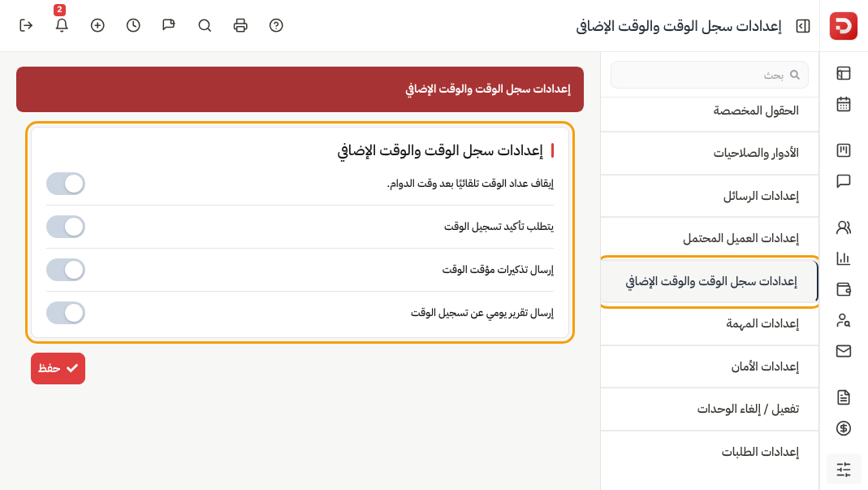Click the بحث search field in settings sidebar

tap(709, 75)
